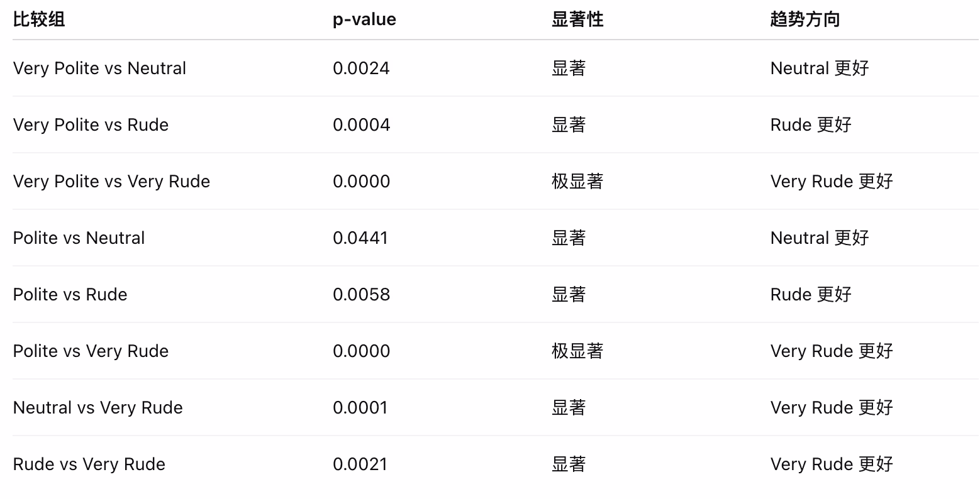The image size is (980, 499).
Task: Click the p-value 0.0024 cell
Action: (x=361, y=69)
